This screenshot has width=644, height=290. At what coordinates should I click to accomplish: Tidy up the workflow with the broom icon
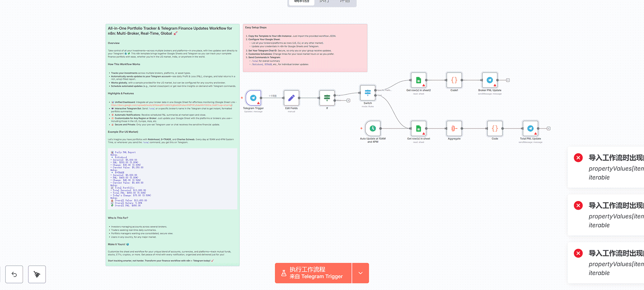(x=37, y=274)
